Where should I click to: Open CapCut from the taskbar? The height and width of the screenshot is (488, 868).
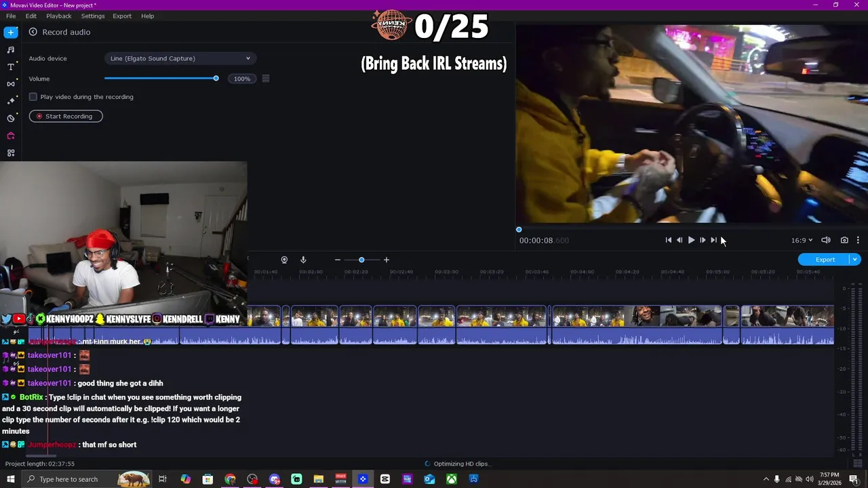coord(384,479)
